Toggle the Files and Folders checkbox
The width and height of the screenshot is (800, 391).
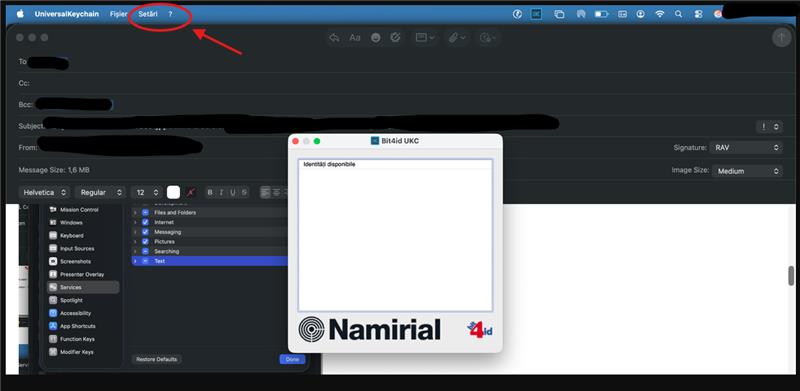(145, 212)
